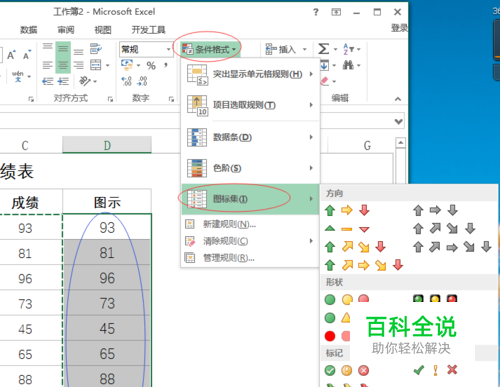This screenshot has width=500, height=387.
Task: Open the merge and center dropdown arrow
Action: point(108,65)
